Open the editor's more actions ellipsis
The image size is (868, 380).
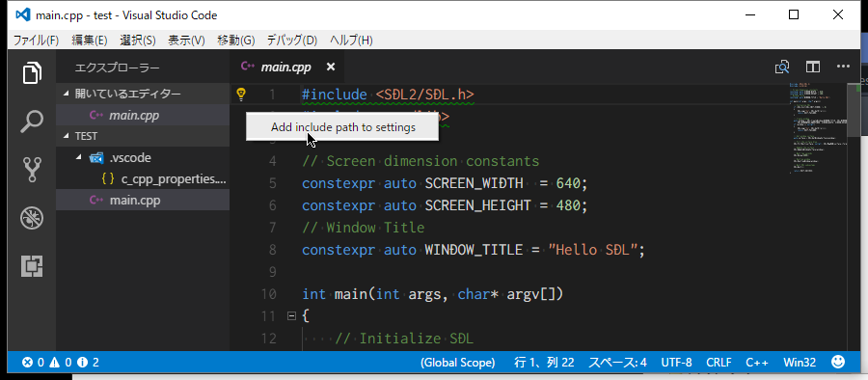[x=843, y=67]
